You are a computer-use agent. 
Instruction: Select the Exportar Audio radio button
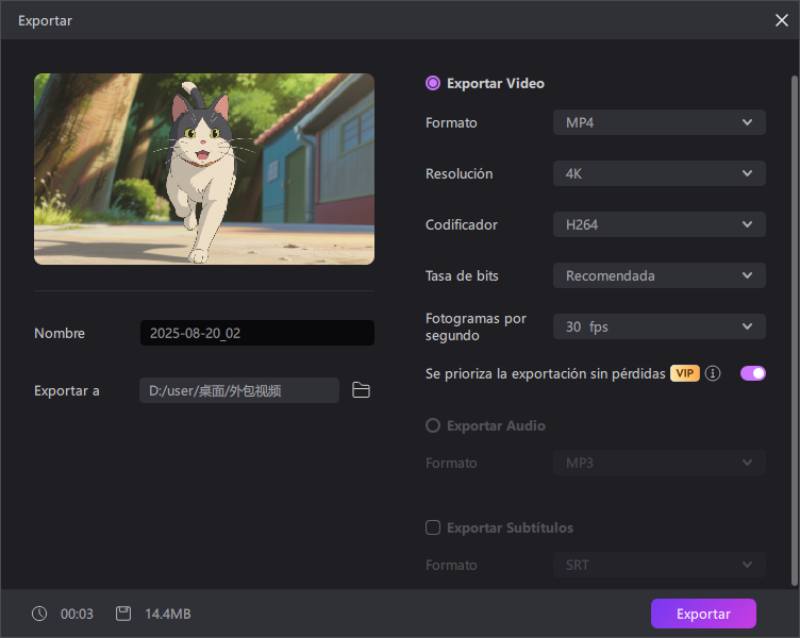[432, 425]
